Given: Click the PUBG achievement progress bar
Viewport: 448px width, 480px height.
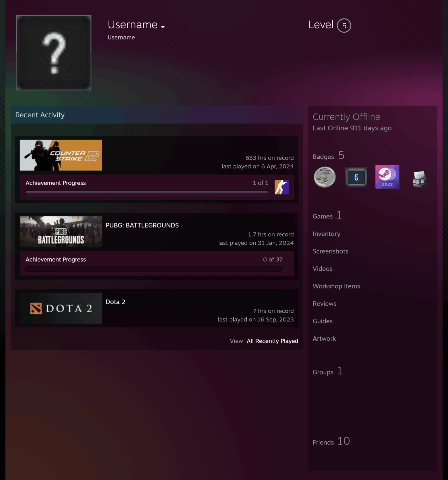Looking at the screenshot, I should coord(154,269).
